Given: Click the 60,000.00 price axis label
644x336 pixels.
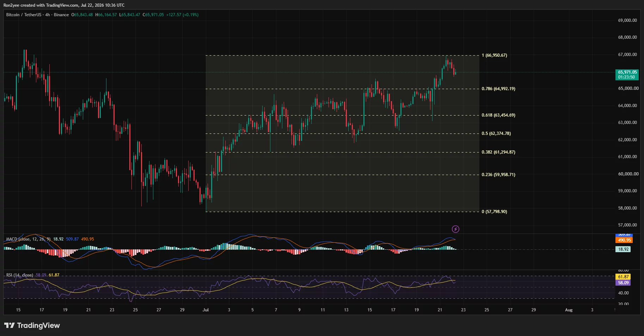Looking at the screenshot, I should pyautogui.click(x=627, y=174).
